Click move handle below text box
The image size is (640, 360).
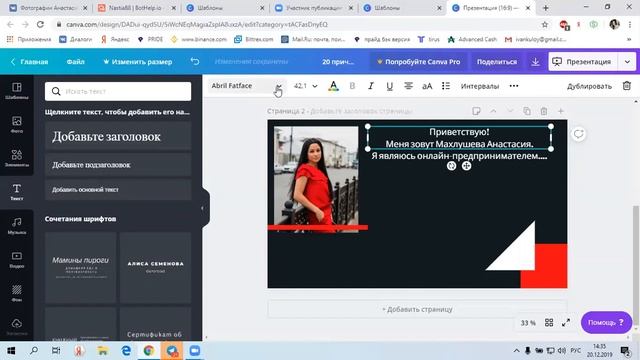click(x=466, y=166)
